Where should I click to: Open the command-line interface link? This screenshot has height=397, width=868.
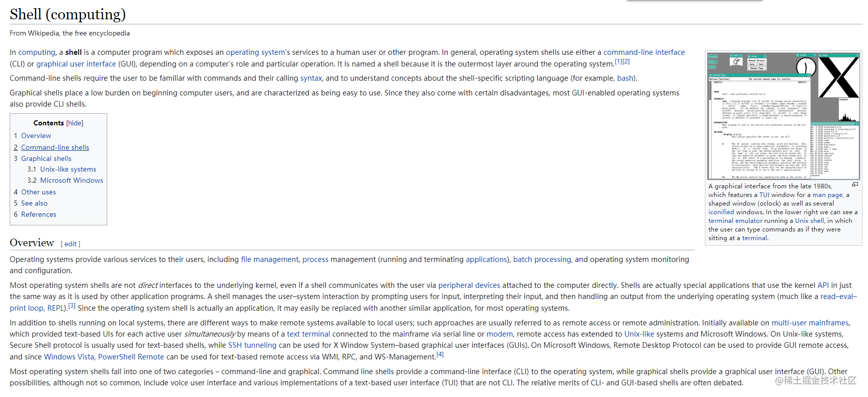pos(644,52)
